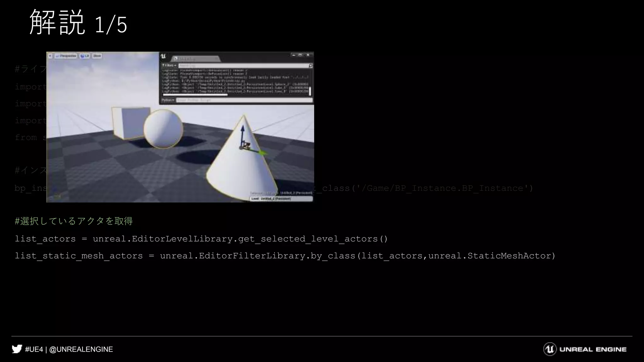This screenshot has width=644, height=362.
Task: Maximize the Output Log window
Action: (x=300, y=55)
